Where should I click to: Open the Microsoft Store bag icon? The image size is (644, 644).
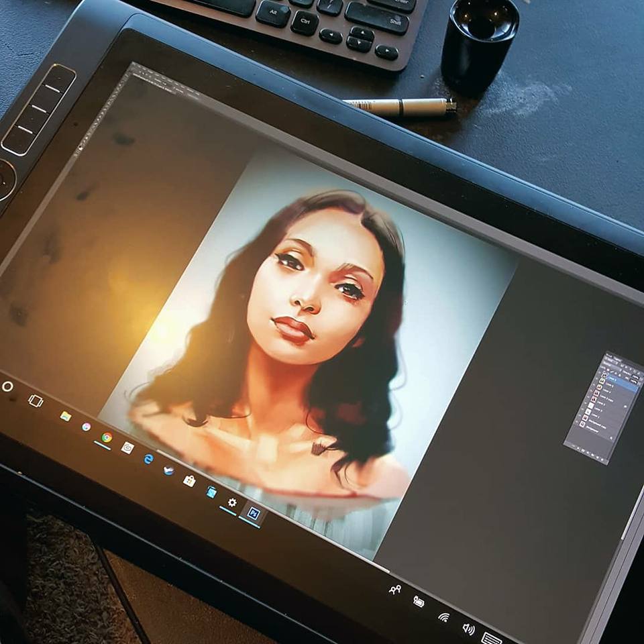tap(189, 480)
